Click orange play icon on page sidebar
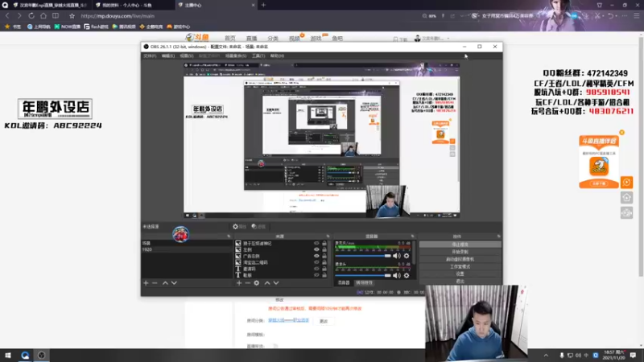 [626, 183]
